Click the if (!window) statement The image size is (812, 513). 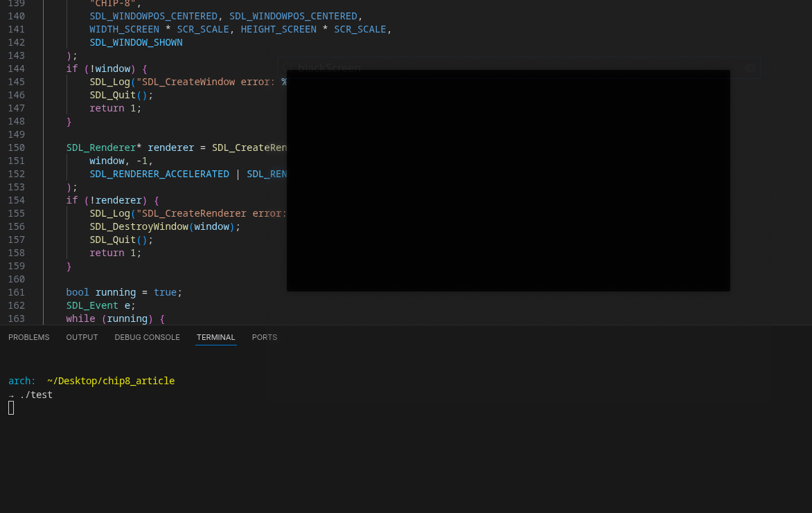tap(107, 69)
